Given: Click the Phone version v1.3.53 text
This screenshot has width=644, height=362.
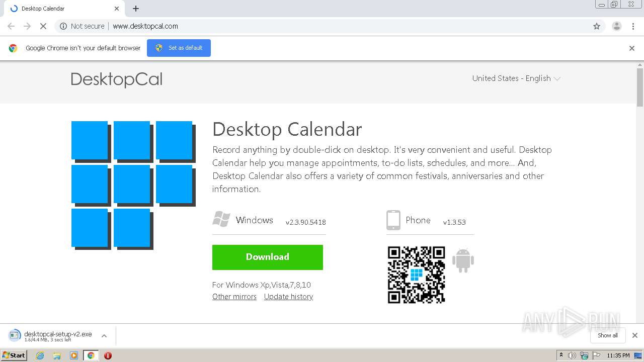Looking at the screenshot, I should click(x=454, y=222).
